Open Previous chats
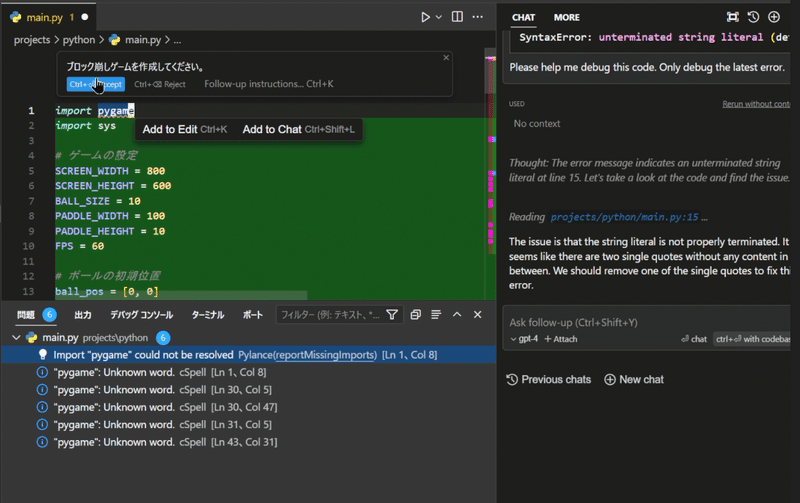The height and width of the screenshot is (503, 800). click(x=548, y=380)
